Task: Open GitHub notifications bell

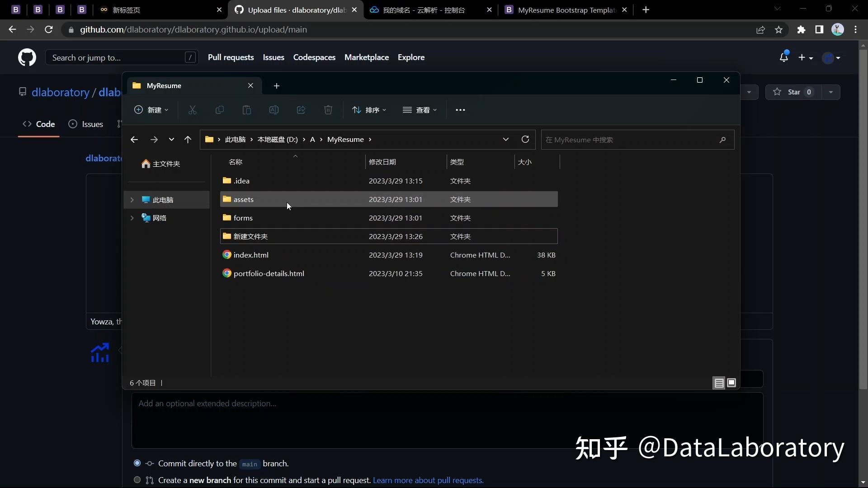Action: 784,57
